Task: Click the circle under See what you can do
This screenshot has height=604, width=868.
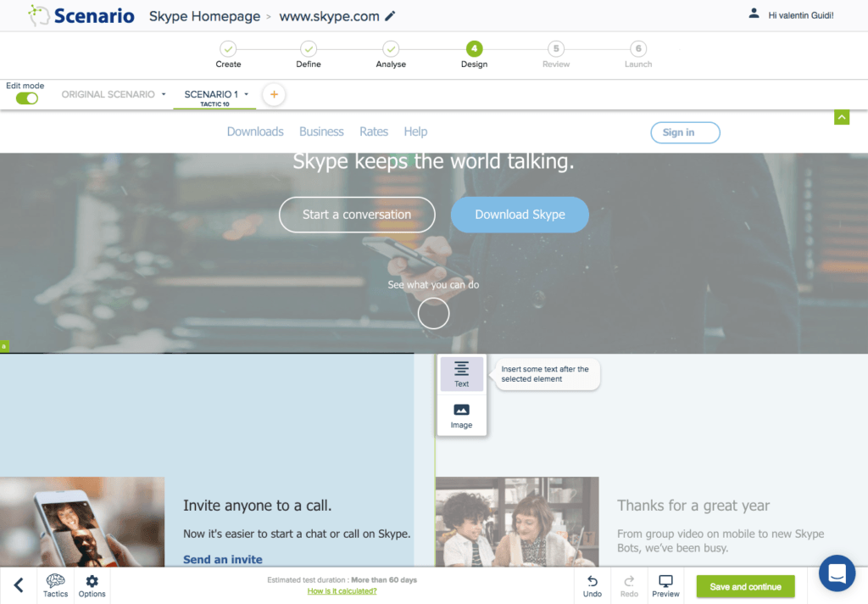Action: coord(433,314)
